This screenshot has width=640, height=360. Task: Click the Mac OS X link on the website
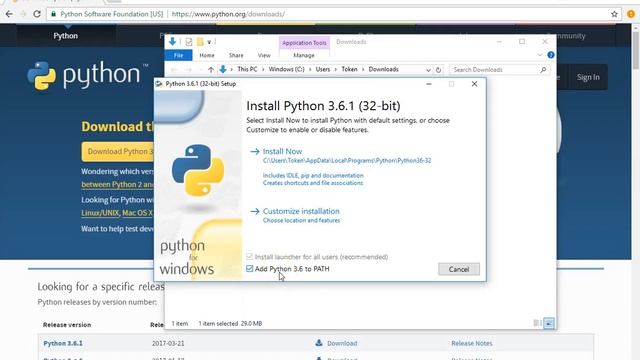click(x=138, y=213)
